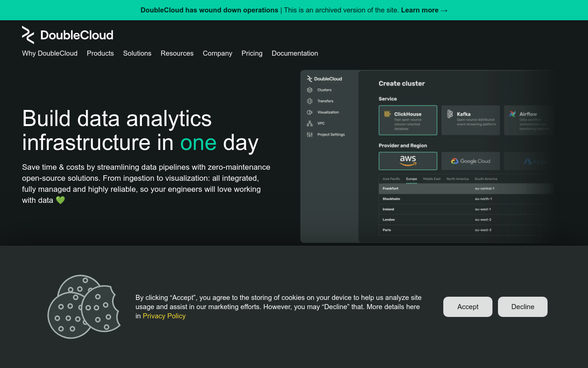Open the Products menu

pos(100,53)
